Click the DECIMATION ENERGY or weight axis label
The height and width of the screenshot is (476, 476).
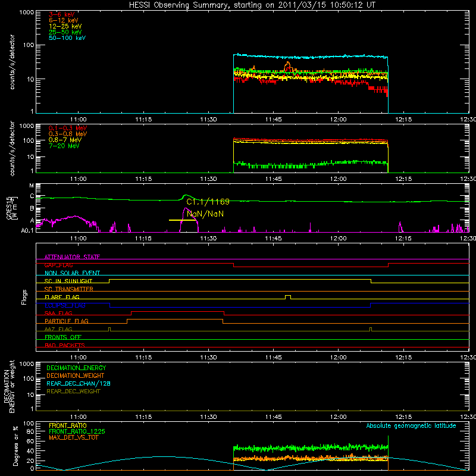click(9, 386)
